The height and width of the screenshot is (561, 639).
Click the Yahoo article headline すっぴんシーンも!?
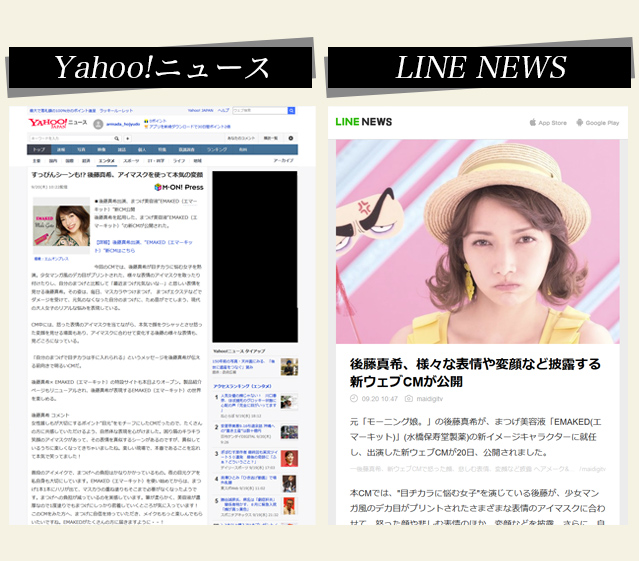[117, 174]
